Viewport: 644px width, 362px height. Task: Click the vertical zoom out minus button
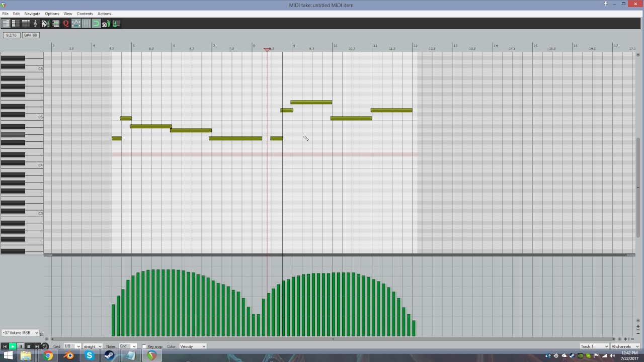click(638, 332)
